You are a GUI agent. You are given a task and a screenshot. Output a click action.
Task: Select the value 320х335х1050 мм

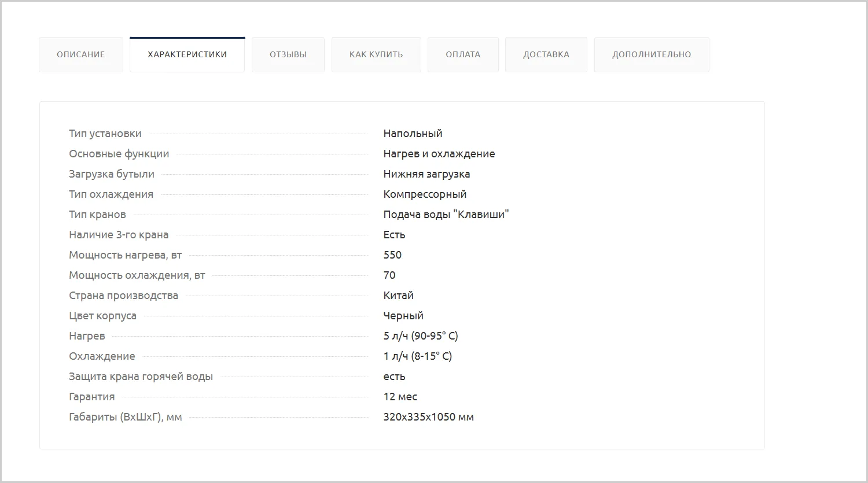[429, 417]
